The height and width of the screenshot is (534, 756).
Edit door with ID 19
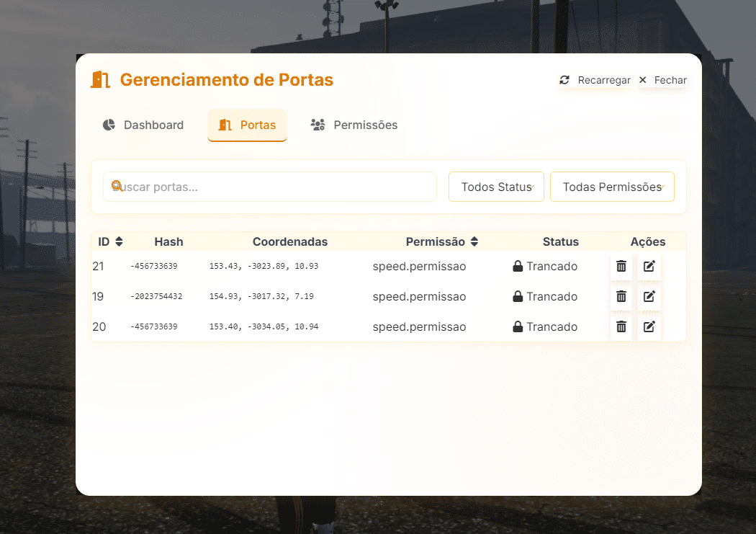pyautogui.click(x=649, y=297)
